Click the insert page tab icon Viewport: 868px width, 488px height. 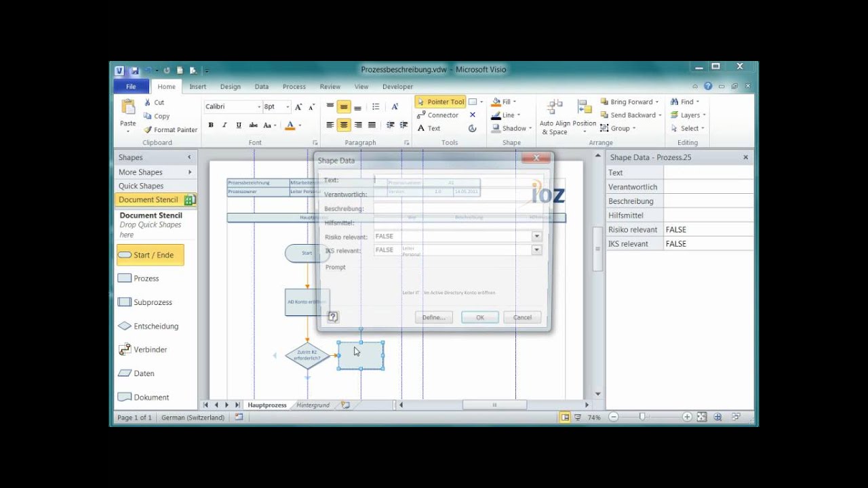346,405
